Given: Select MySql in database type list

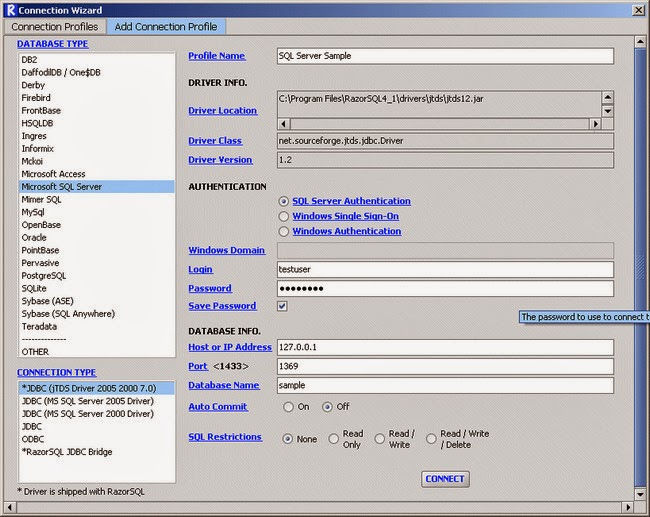Looking at the screenshot, I should tap(97, 213).
